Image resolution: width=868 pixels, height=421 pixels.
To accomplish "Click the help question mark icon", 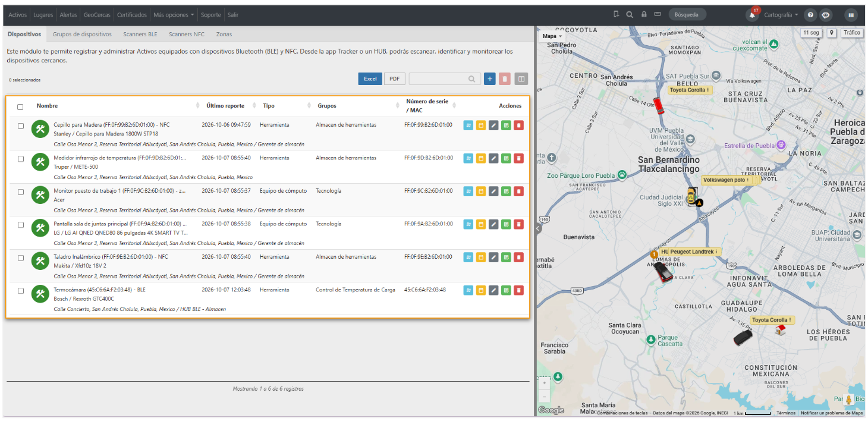I will pyautogui.click(x=810, y=15).
